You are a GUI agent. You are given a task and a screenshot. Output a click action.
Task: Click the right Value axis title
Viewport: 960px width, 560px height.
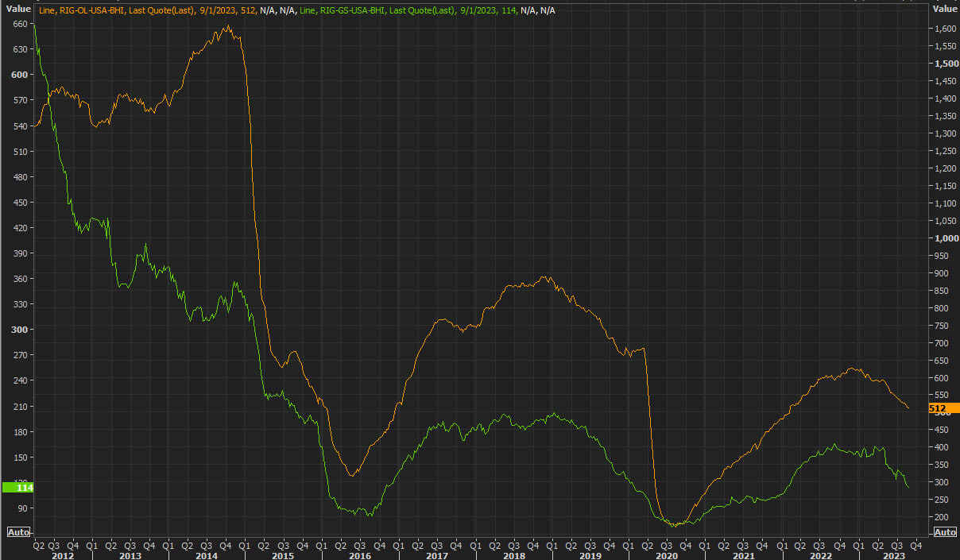tap(945, 10)
